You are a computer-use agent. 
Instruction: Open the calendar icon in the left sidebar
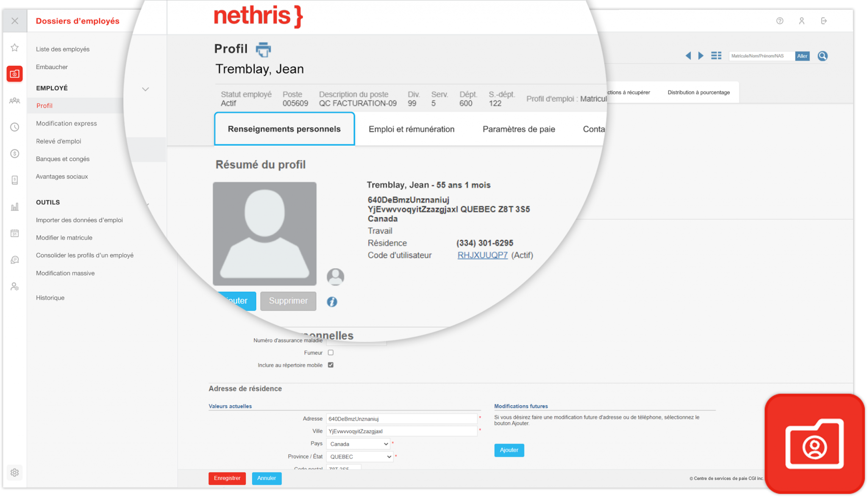[x=15, y=233]
